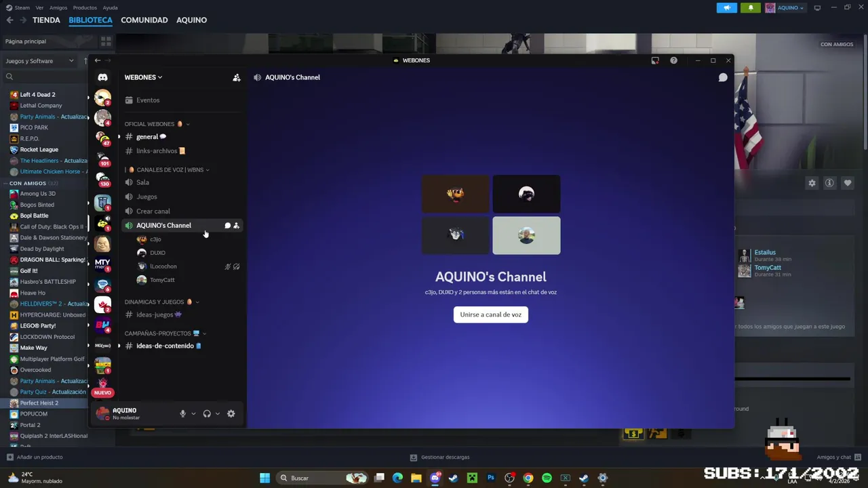Open microphone input options arrow
The height and width of the screenshot is (488, 868).
[x=193, y=413]
